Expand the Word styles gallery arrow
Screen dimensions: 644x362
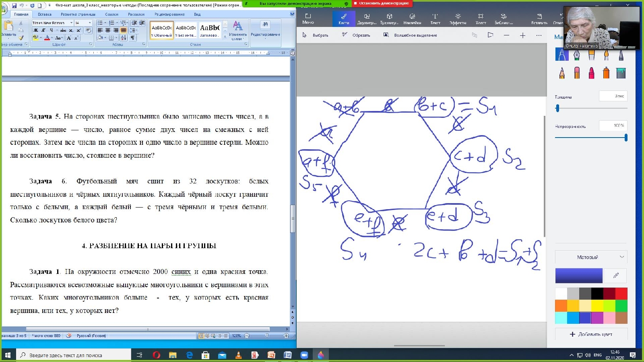[225, 37]
